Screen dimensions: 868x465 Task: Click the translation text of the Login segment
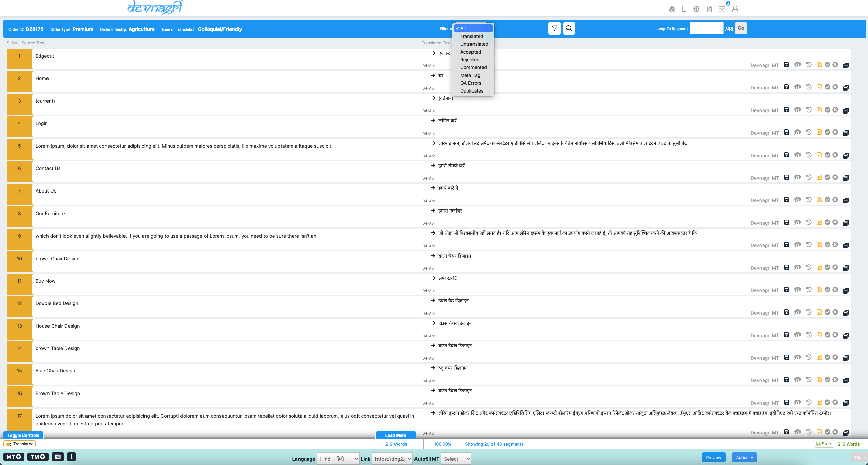tap(447, 121)
